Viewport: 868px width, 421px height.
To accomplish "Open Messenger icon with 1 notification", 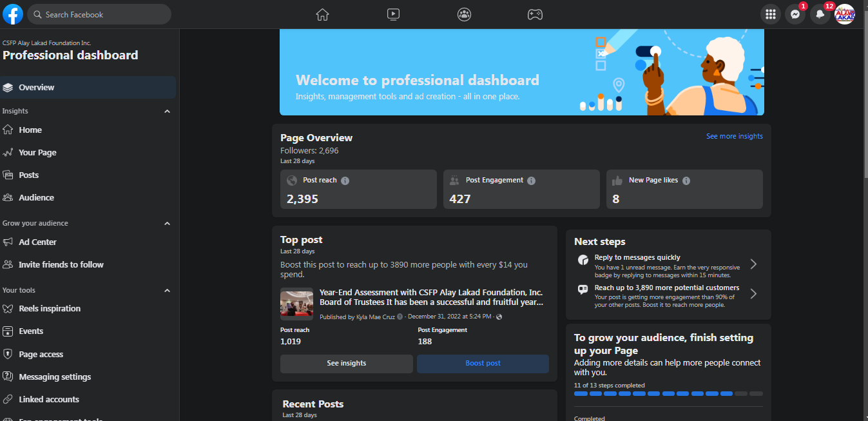I will [795, 14].
